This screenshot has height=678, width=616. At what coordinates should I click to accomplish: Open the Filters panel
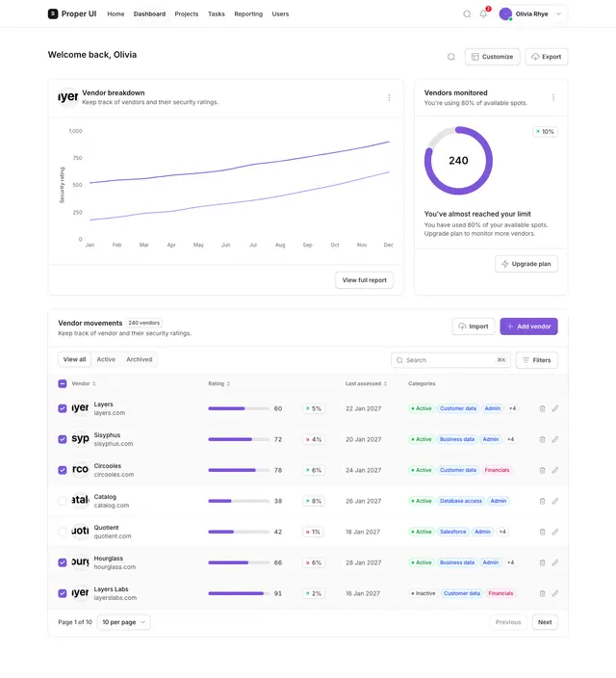(x=536, y=360)
